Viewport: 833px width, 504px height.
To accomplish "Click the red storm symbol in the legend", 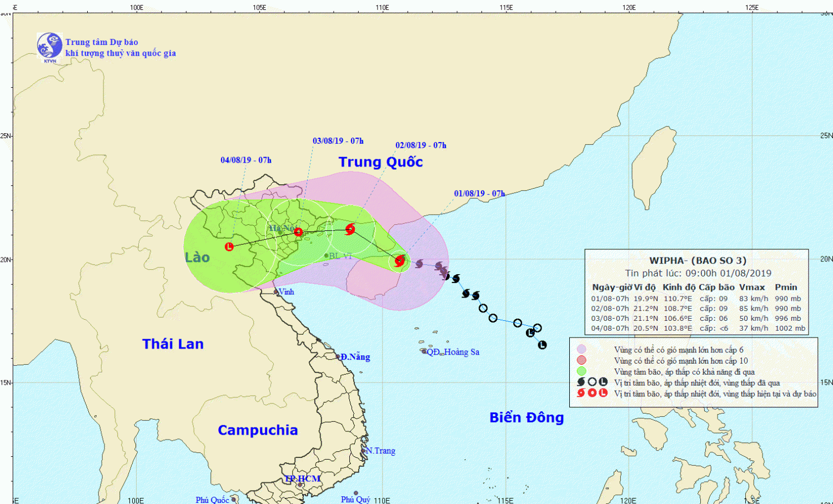I will (x=581, y=393).
